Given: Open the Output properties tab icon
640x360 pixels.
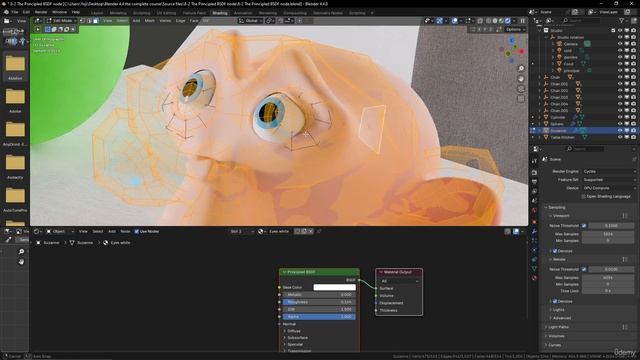Looking at the screenshot, I should [x=534, y=182].
